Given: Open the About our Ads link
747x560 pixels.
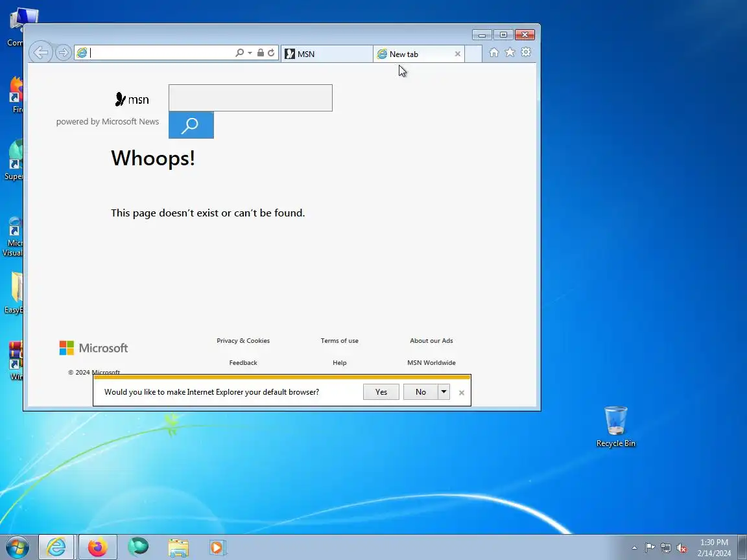Looking at the screenshot, I should click(x=431, y=340).
